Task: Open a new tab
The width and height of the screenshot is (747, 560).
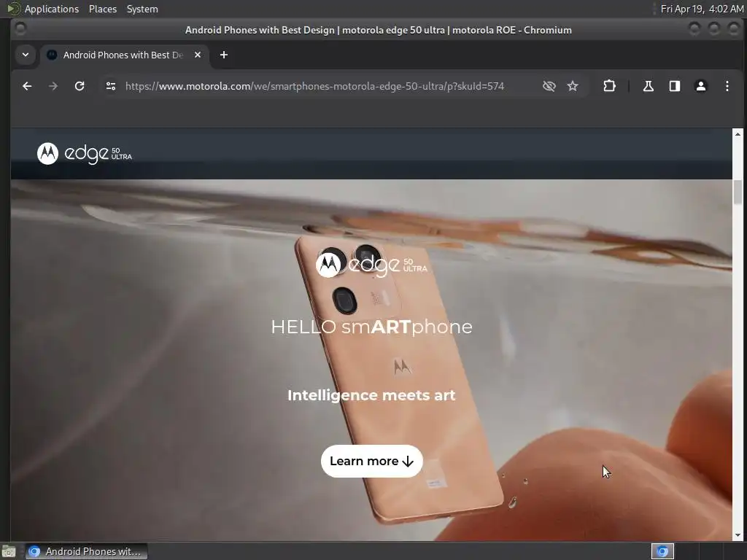Action: [224, 55]
